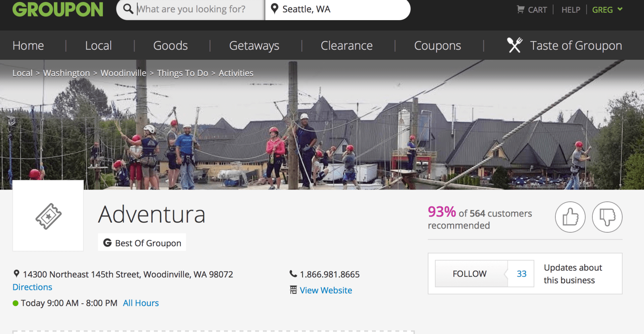Click the Groupon logo
This screenshot has width=644, height=334.
tap(57, 9)
